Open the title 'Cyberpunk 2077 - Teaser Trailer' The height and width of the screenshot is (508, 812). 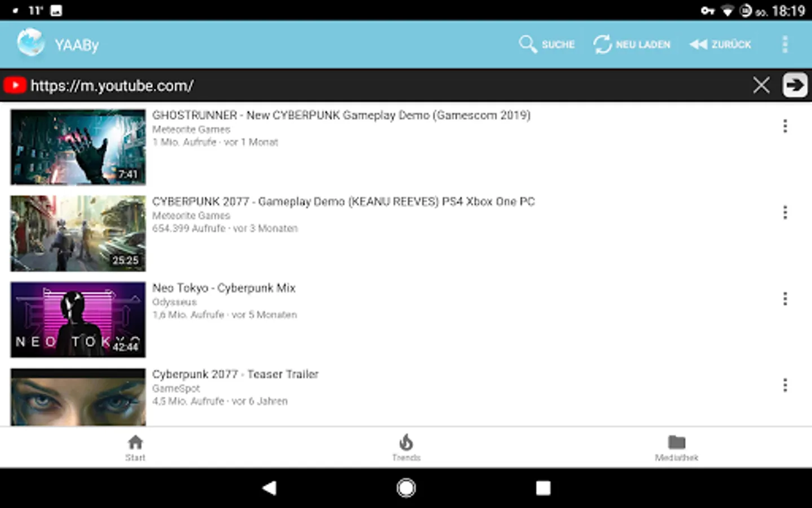click(235, 374)
